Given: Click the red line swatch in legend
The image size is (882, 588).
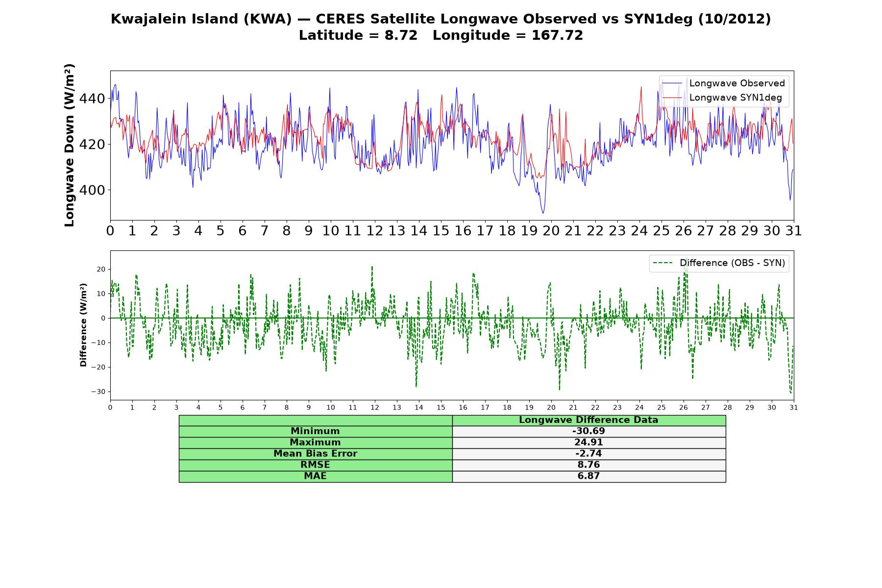Looking at the screenshot, I should tap(672, 98).
